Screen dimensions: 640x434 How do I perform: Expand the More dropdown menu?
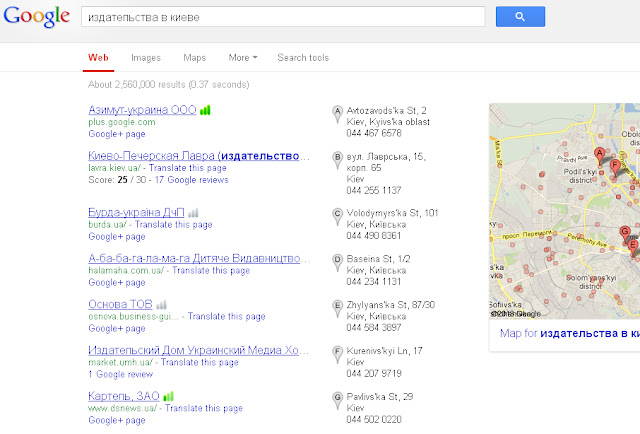[243, 58]
